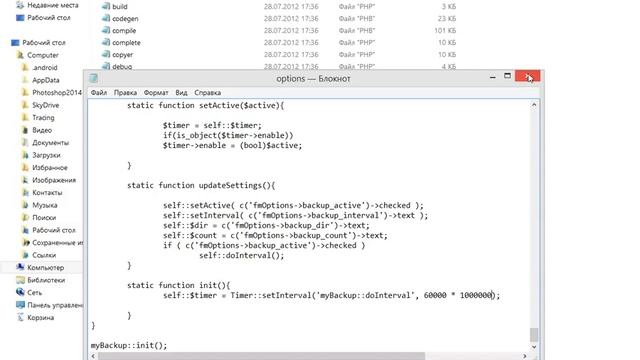Select the debug file in Explorer

point(122,66)
